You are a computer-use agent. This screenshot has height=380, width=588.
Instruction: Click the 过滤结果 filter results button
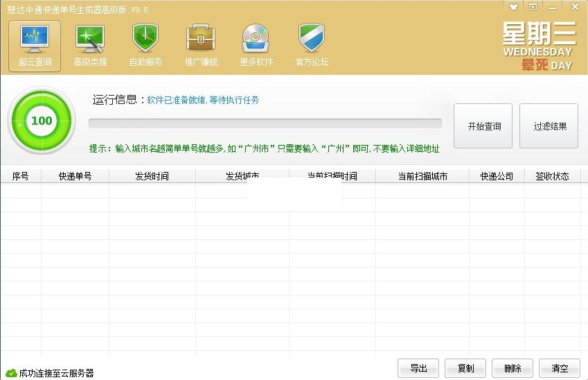tap(549, 126)
